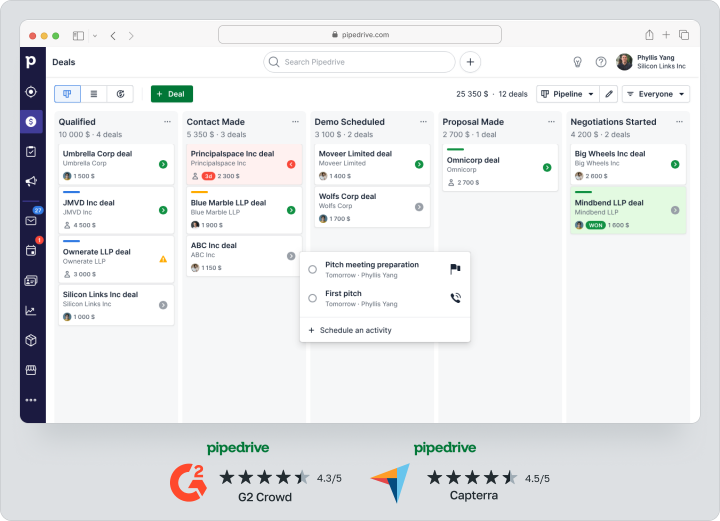Open the Blue Marble LLP deal card
The width and height of the screenshot is (720, 521).
pyautogui.click(x=244, y=211)
